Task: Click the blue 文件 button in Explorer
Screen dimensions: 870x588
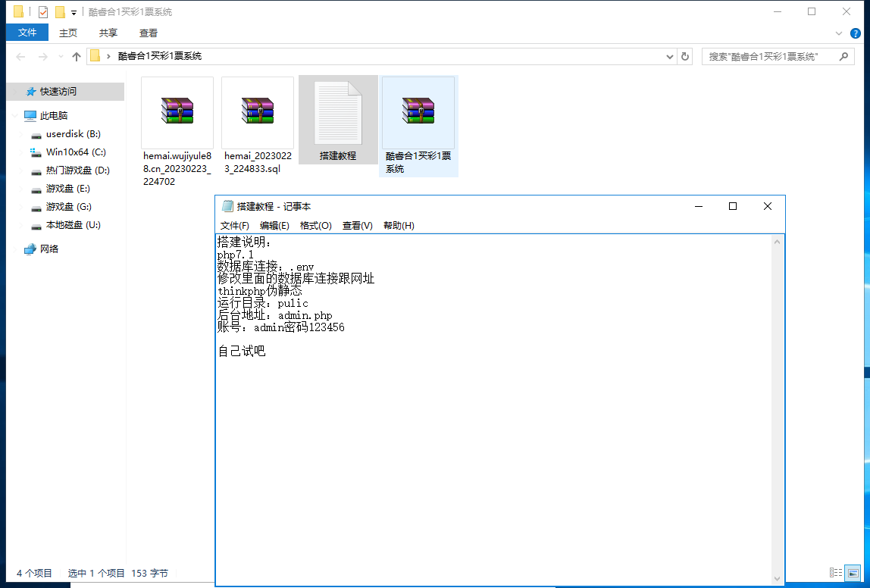Action: (27, 33)
